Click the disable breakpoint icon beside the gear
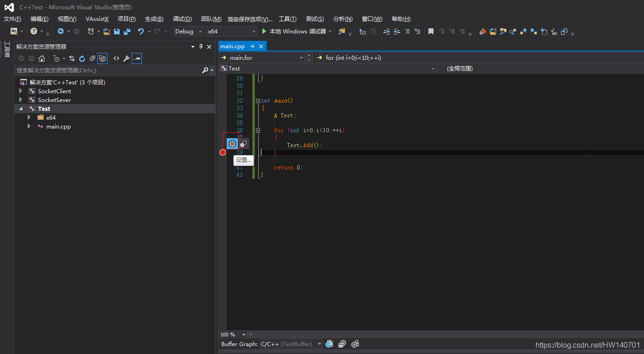Screen dimensions: 644x354 (x=243, y=144)
